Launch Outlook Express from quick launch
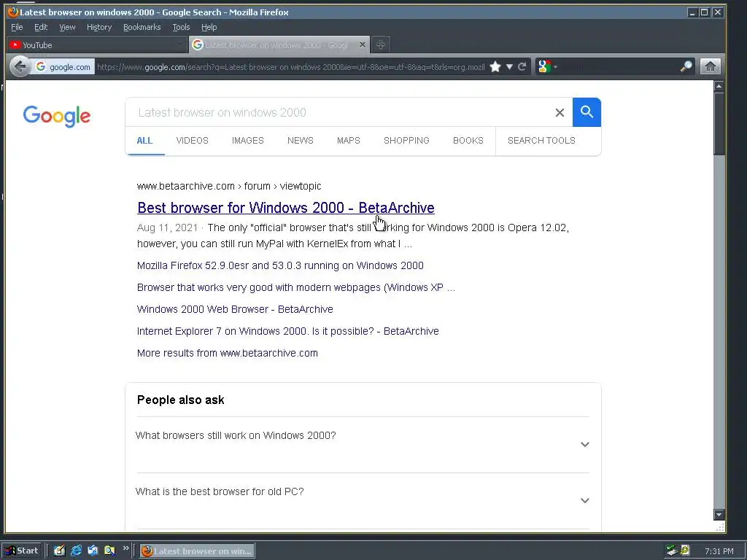 tap(93, 551)
